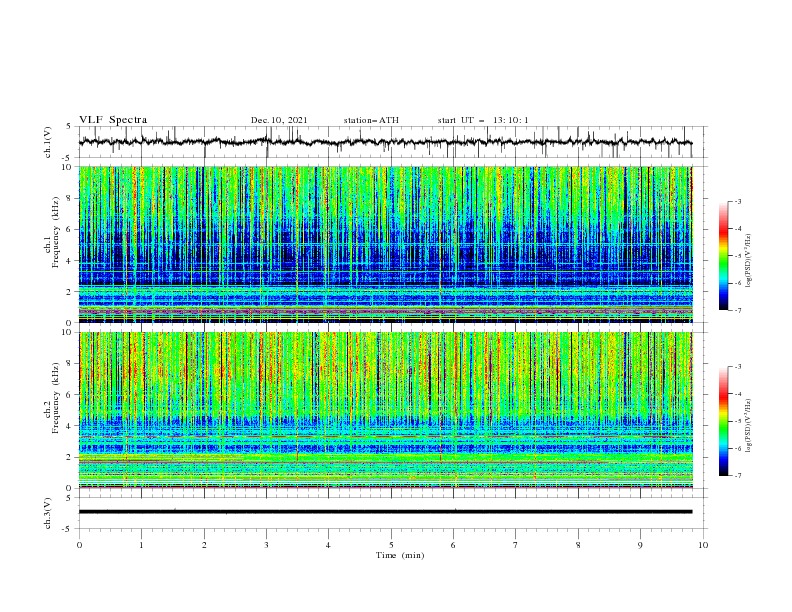This screenshot has height=612, width=792.
Task: Click the "station=ATH" label
Action: pos(371,120)
